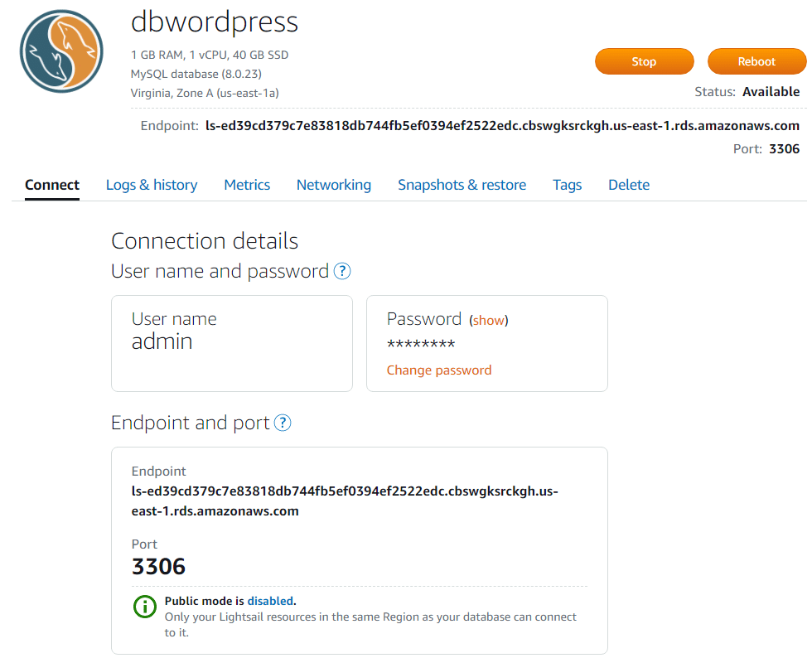Screen dimensions: 812x658
Task: Reboot the dbwordpress database
Action: point(756,61)
